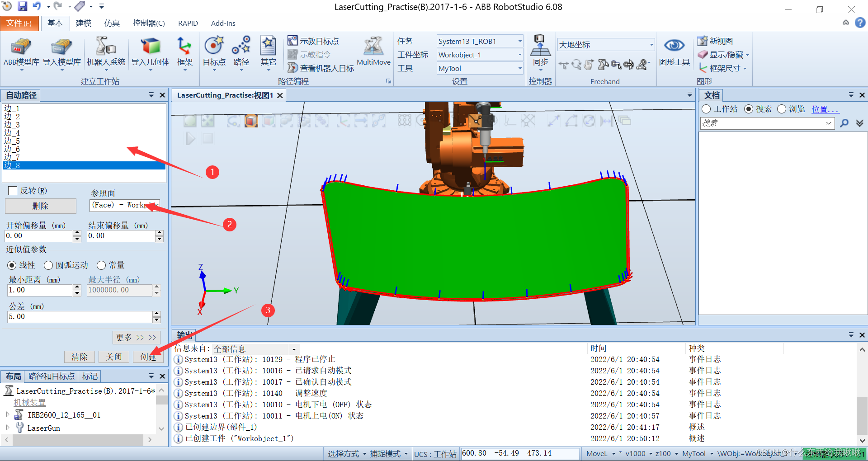The width and height of the screenshot is (868, 461).
Task: Click the undo arrow icon
Action: tap(37, 6)
